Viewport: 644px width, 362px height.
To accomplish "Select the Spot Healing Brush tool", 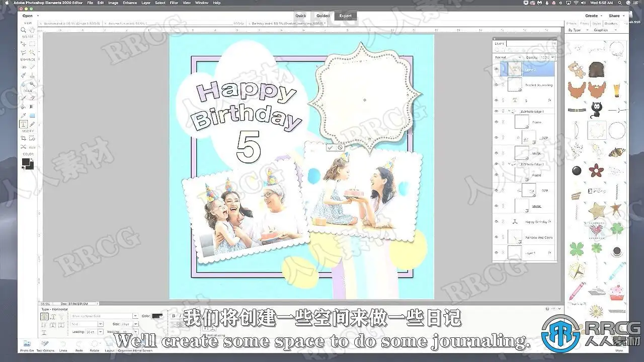I will click(32, 66).
